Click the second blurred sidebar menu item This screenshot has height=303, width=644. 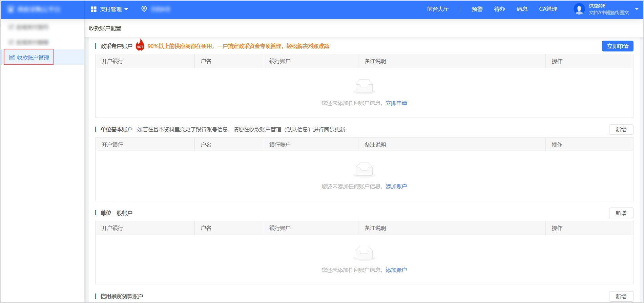click(x=43, y=42)
